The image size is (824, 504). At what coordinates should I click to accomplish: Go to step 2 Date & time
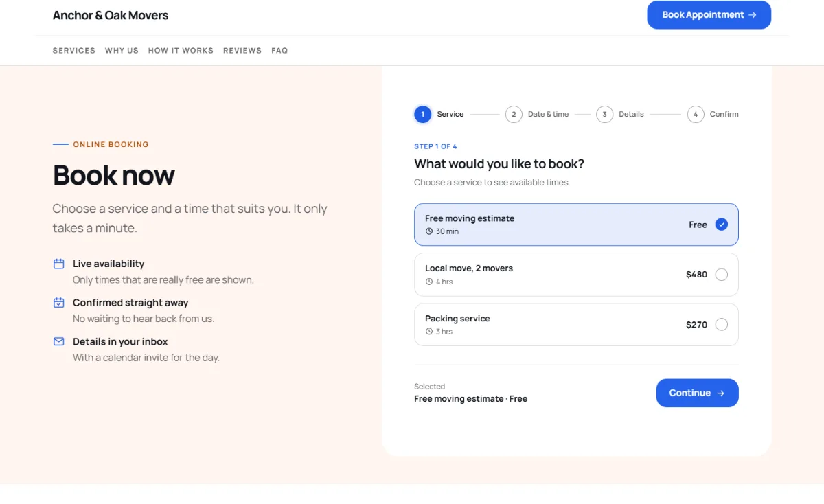pyautogui.click(x=537, y=115)
